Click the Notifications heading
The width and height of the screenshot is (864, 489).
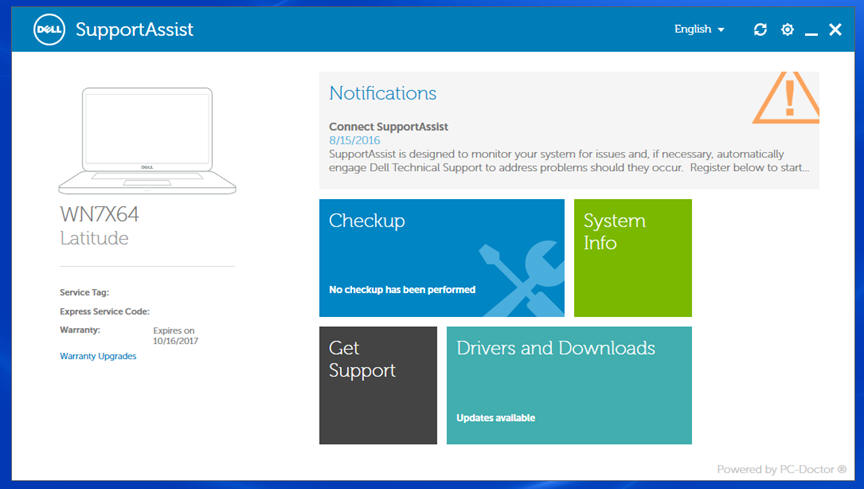pyautogui.click(x=383, y=93)
